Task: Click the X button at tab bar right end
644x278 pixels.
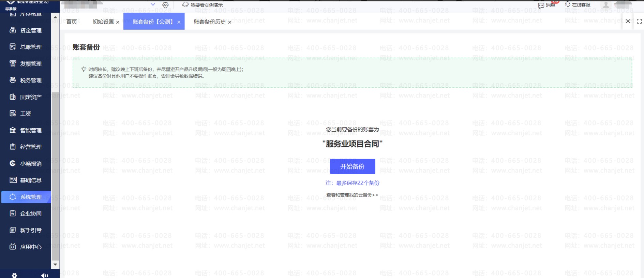Action: tap(628, 21)
